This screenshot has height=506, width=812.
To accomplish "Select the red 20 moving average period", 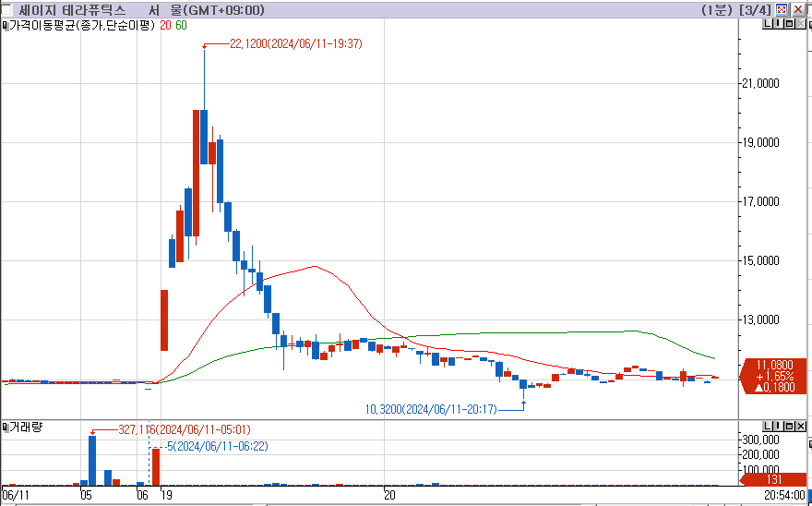I will point(165,25).
